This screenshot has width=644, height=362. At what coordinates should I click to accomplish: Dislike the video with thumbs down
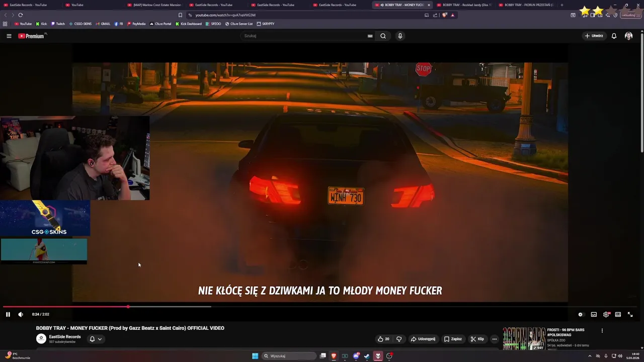pyautogui.click(x=399, y=339)
